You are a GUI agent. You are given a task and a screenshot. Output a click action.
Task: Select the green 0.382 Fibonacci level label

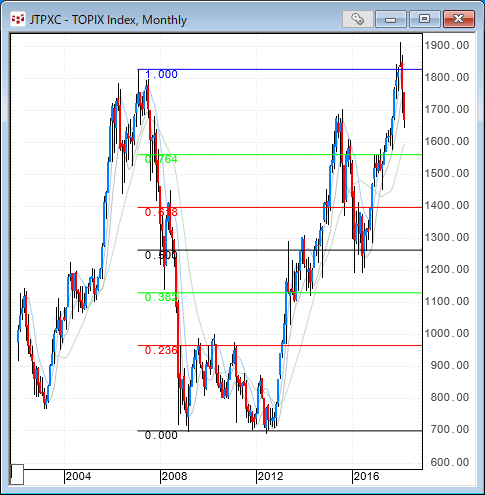point(161,297)
